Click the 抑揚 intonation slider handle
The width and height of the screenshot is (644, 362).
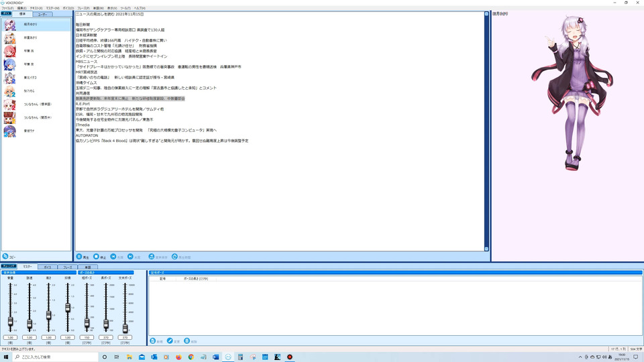(x=68, y=308)
